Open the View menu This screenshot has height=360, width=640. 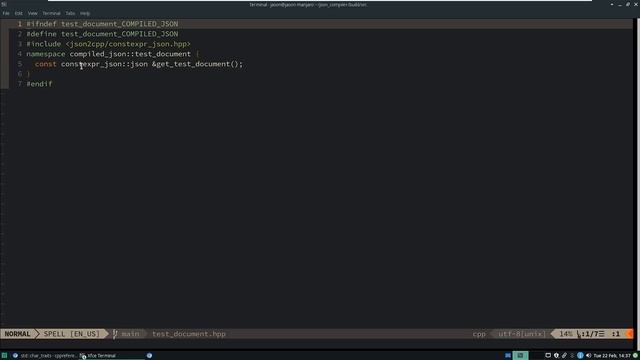coord(33,13)
